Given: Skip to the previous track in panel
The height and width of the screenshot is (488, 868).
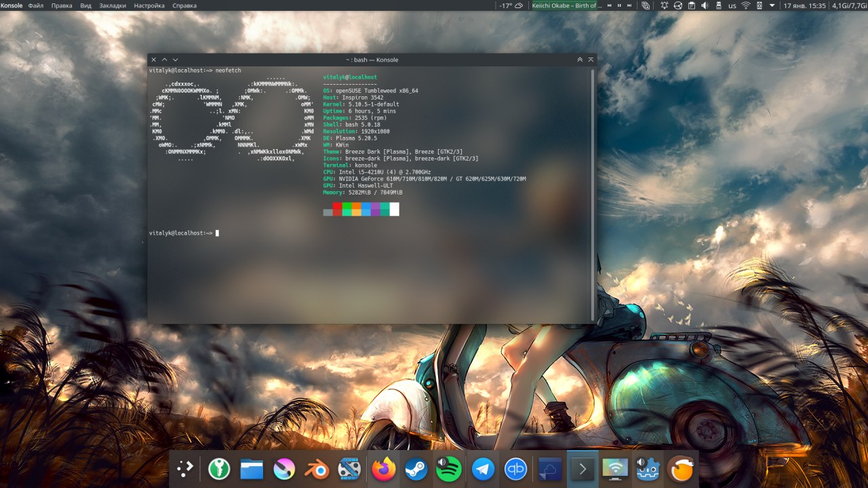Looking at the screenshot, I should [x=610, y=5].
